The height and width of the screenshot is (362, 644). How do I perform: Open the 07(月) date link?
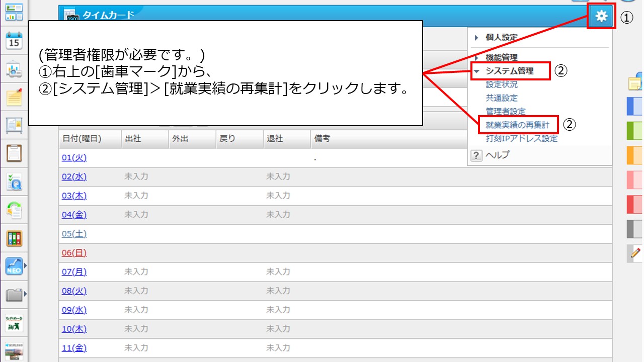pos(74,272)
